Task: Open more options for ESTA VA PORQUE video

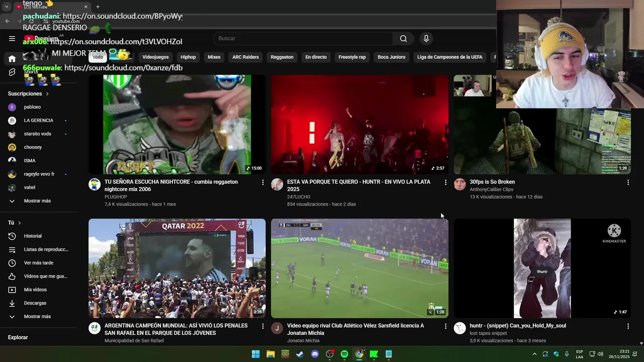Action: (x=445, y=183)
